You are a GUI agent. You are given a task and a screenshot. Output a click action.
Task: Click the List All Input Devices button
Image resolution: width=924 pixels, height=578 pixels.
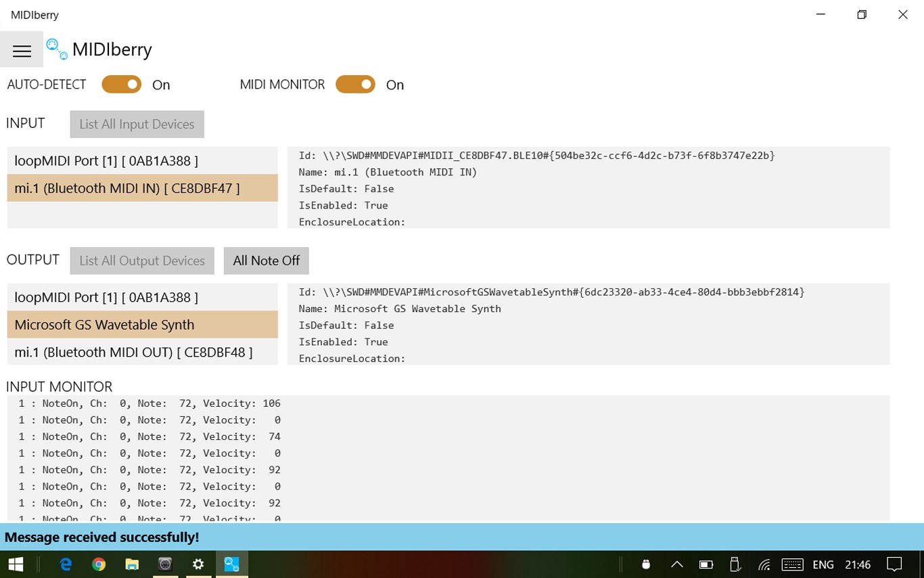137,124
